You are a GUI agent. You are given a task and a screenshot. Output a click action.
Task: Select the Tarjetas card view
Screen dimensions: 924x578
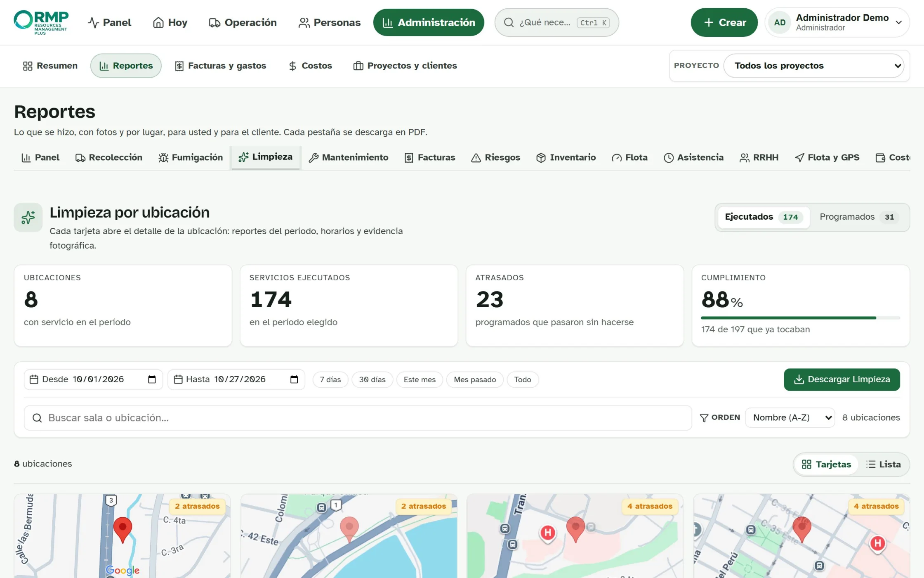[826, 464]
